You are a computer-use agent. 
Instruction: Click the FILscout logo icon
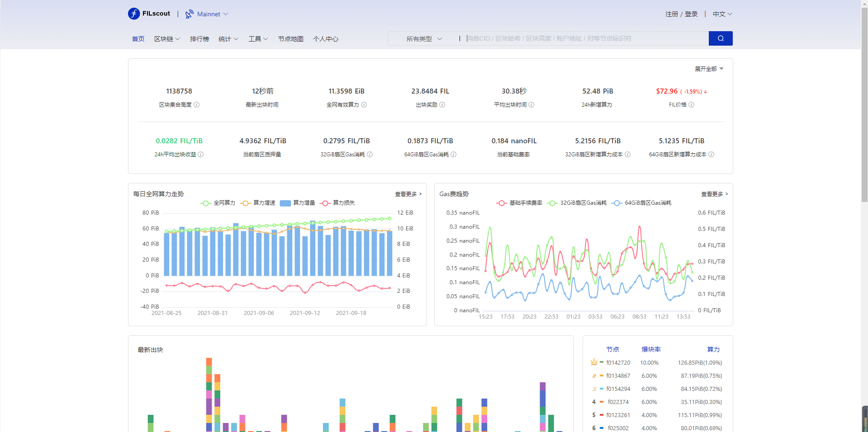[134, 14]
